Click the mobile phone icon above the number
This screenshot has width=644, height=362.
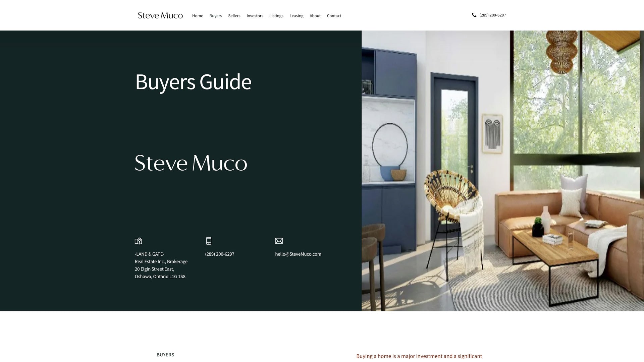[209, 241]
